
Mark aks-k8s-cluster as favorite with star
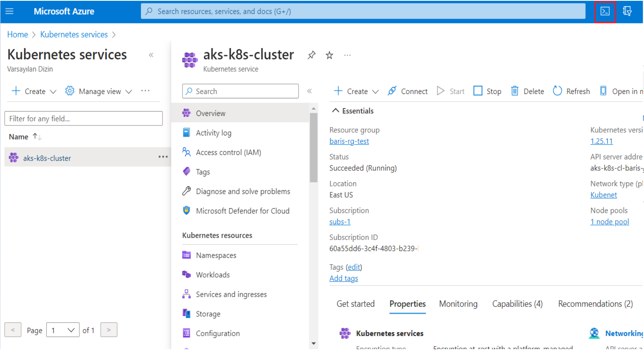click(x=329, y=55)
